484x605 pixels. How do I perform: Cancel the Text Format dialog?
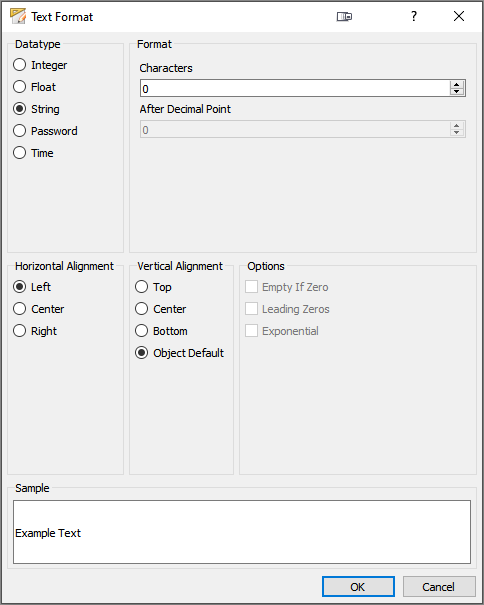point(439,586)
